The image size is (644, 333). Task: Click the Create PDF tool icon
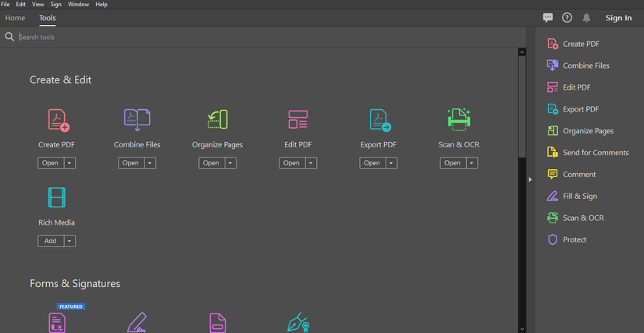59,120
